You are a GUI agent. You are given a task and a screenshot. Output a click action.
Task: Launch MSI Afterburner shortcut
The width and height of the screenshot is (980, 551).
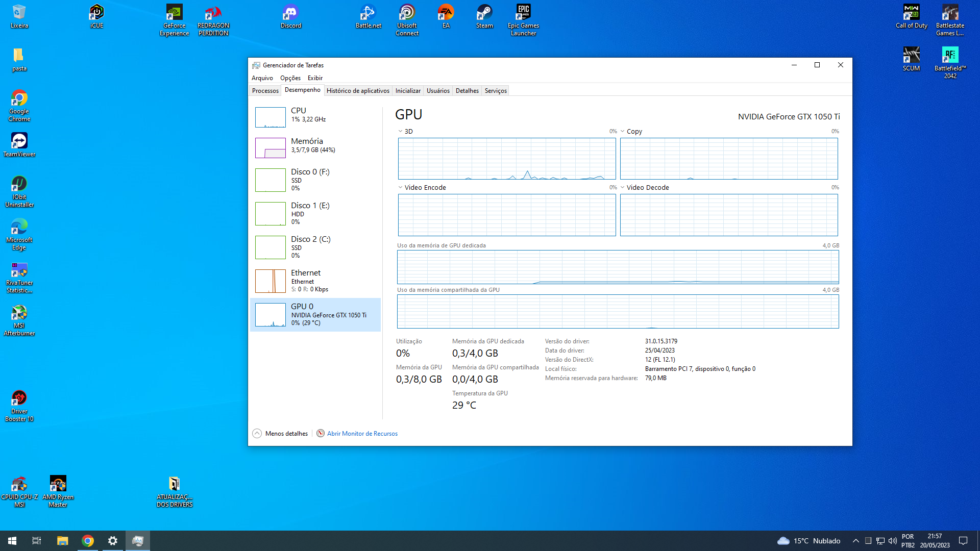pos(19,320)
